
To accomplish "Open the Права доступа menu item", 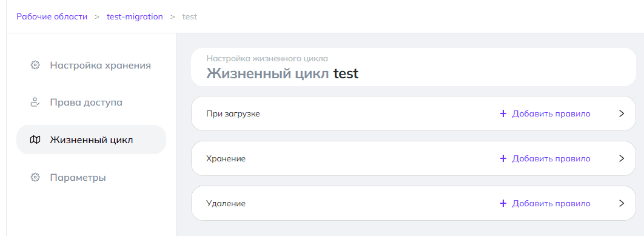I will point(91,103).
